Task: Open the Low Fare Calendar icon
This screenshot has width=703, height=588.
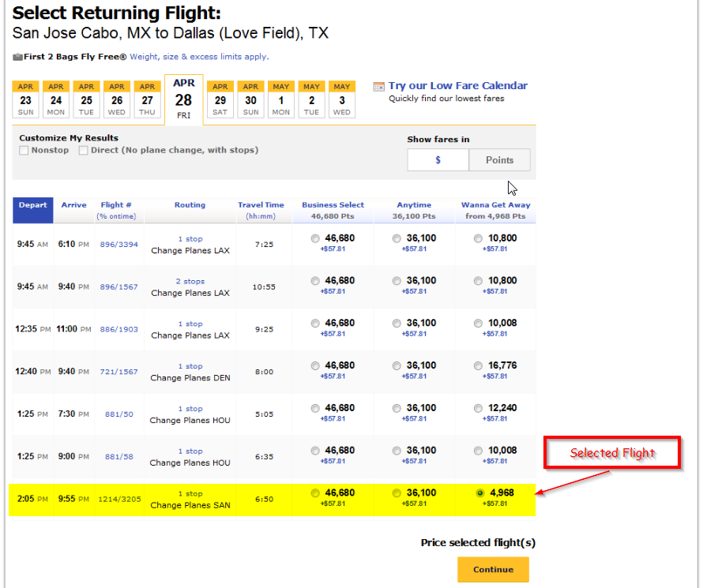Action: pyautogui.click(x=379, y=87)
